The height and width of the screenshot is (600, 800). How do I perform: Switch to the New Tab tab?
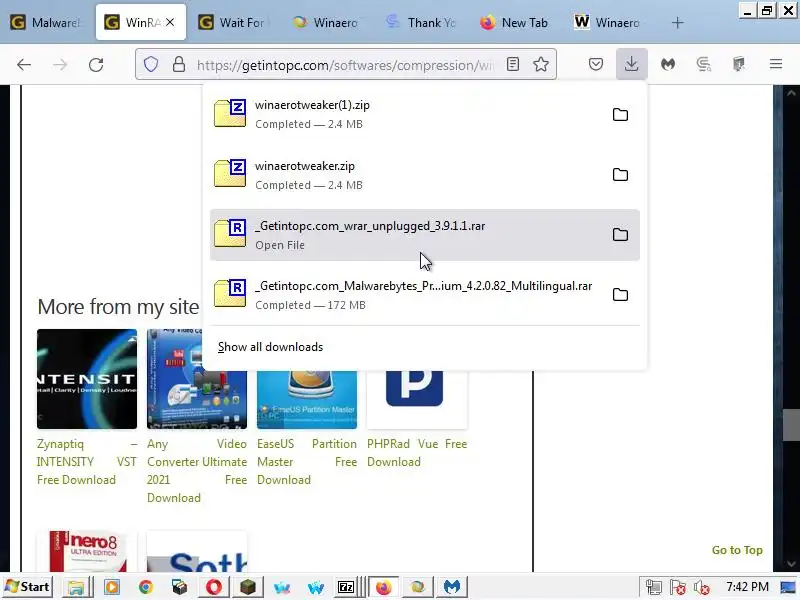[x=514, y=22]
